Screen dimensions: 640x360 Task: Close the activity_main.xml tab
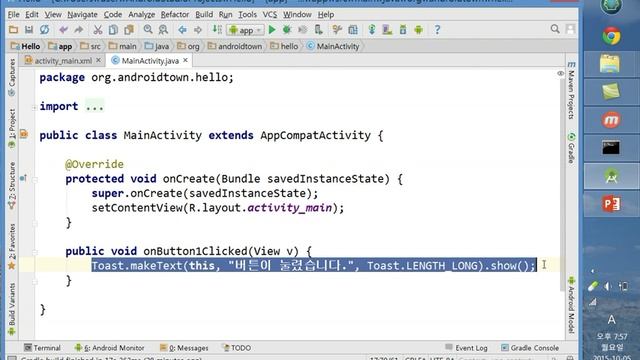click(x=98, y=60)
